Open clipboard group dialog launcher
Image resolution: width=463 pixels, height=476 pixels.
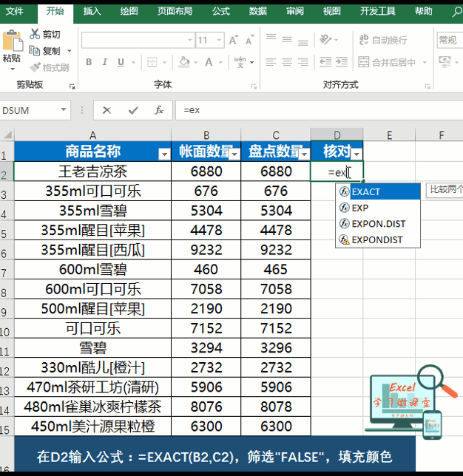point(72,86)
